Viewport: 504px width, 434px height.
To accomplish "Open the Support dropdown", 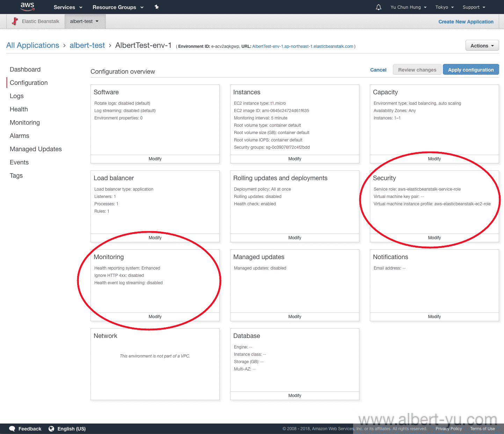I will 474,7.
